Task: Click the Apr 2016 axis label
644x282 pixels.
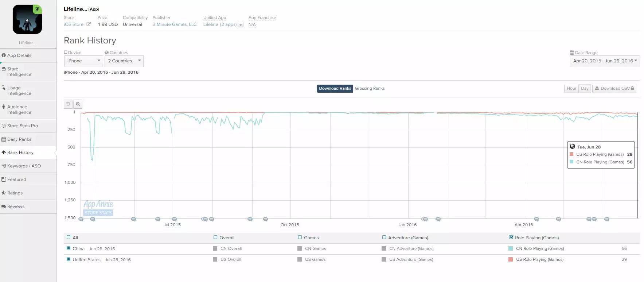Action: 524,225
